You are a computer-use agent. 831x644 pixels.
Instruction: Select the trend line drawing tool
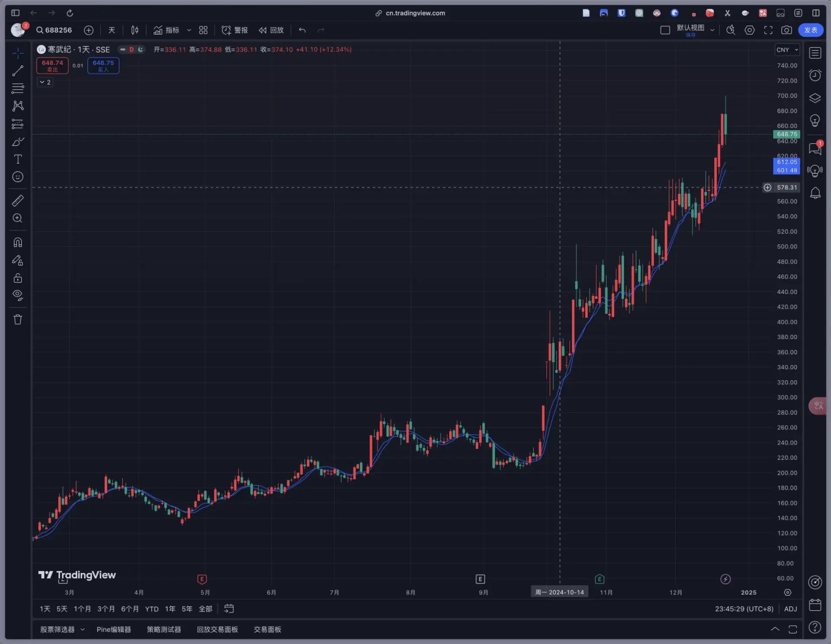[18, 70]
